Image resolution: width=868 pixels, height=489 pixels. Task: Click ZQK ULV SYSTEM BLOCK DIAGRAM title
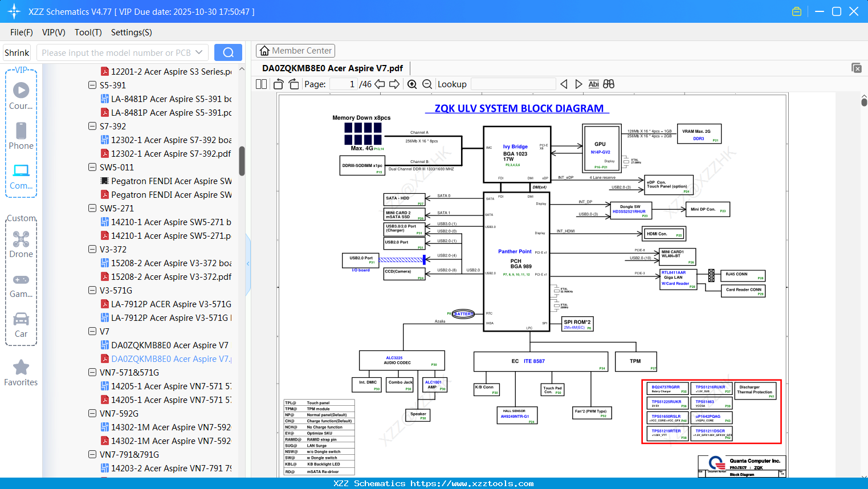point(518,108)
